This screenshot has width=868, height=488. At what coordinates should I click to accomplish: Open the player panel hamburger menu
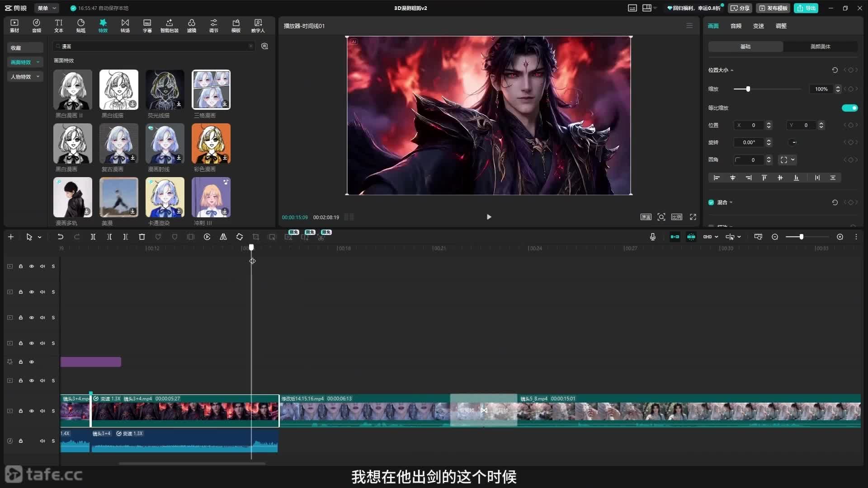(x=689, y=26)
